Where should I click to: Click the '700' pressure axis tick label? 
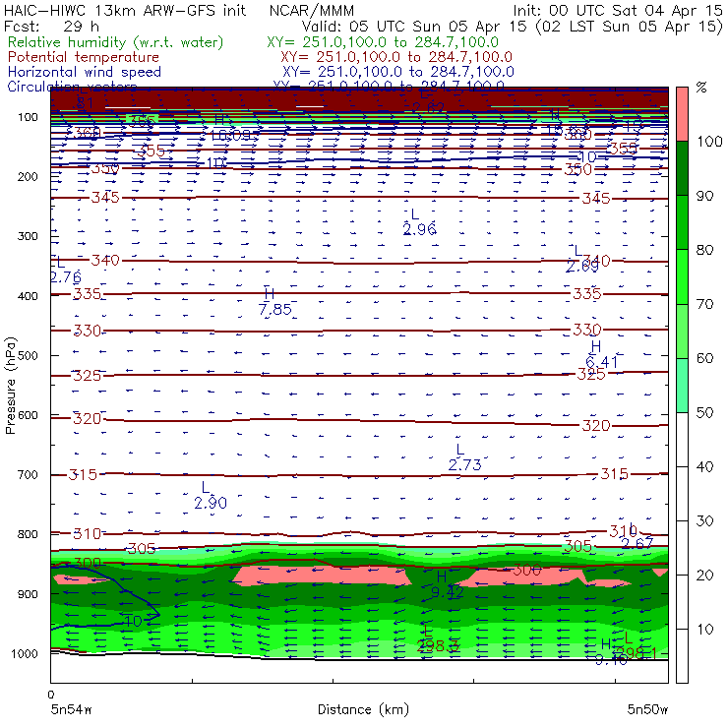point(28,474)
